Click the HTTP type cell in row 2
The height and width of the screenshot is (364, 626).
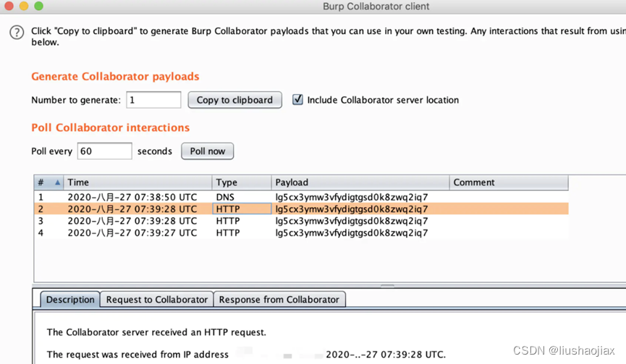(x=242, y=208)
